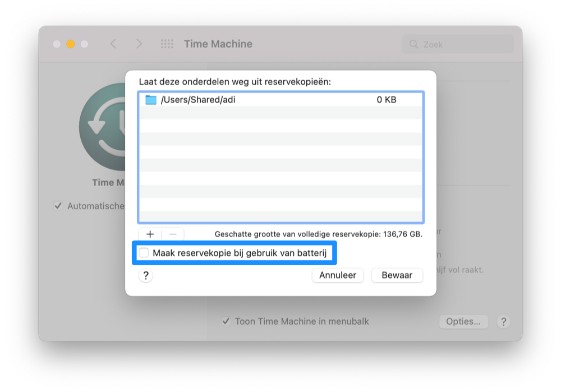The width and height of the screenshot is (561, 392).
Task: Click the Zoek search field
Action: pyautogui.click(x=458, y=44)
